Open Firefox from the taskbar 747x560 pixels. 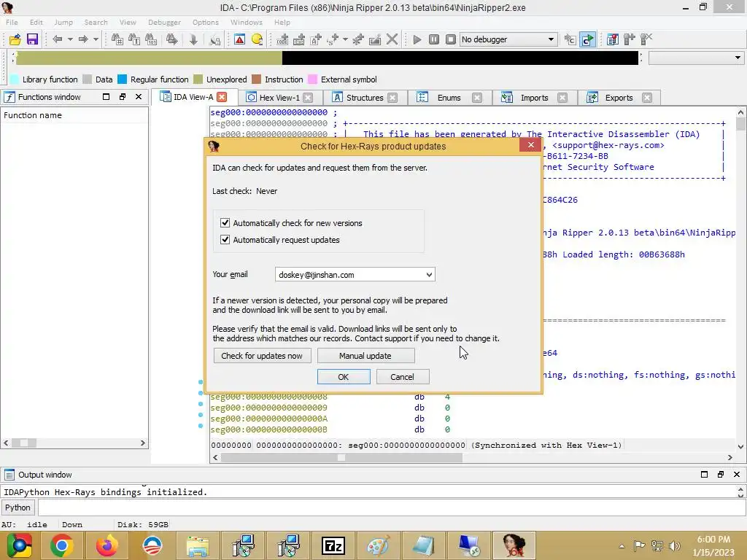point(107,545)
